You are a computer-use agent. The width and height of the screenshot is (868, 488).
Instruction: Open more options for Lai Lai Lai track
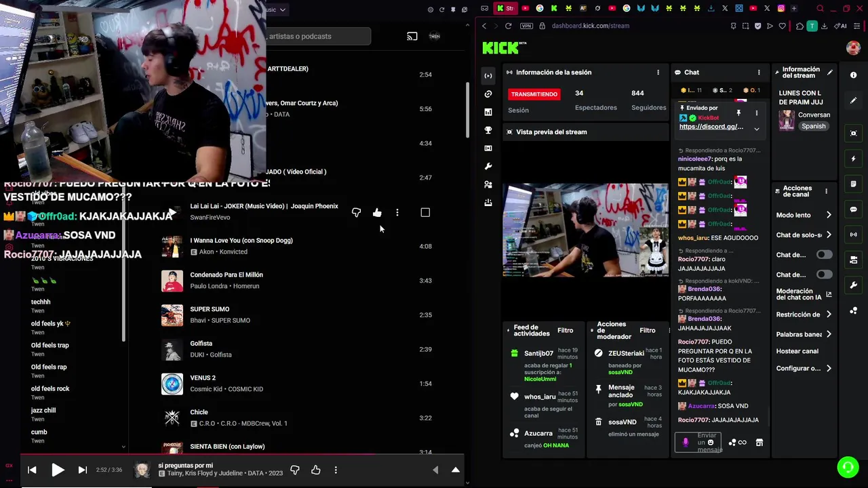click(397, 213)
